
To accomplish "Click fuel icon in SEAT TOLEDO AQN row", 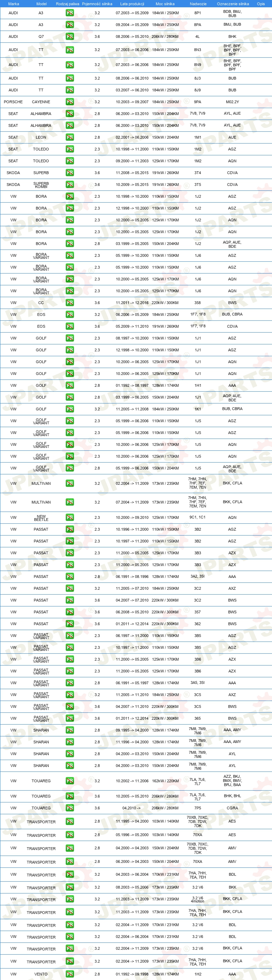I will [70, 161].
